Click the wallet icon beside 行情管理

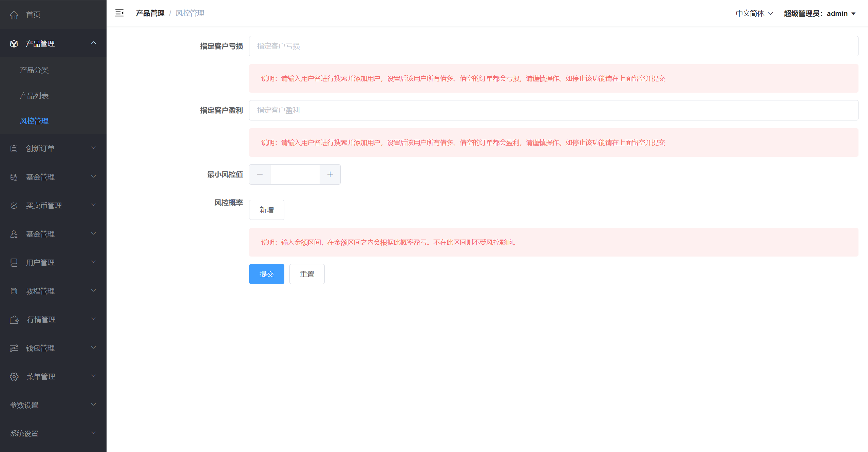click(x=14, y=320)
